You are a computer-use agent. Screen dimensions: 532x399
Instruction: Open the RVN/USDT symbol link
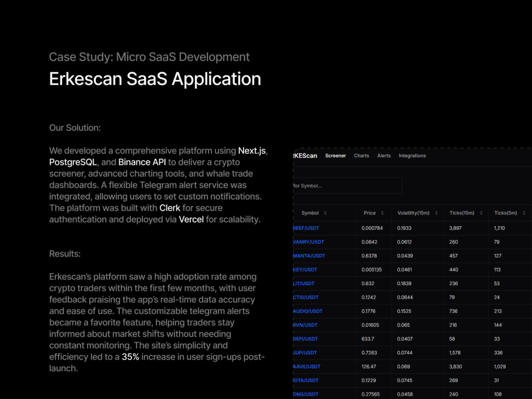[305, 325]
